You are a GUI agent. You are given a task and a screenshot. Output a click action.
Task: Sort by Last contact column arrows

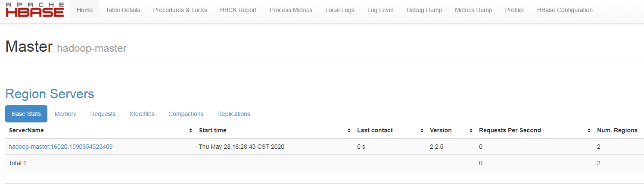coord(422,131)
